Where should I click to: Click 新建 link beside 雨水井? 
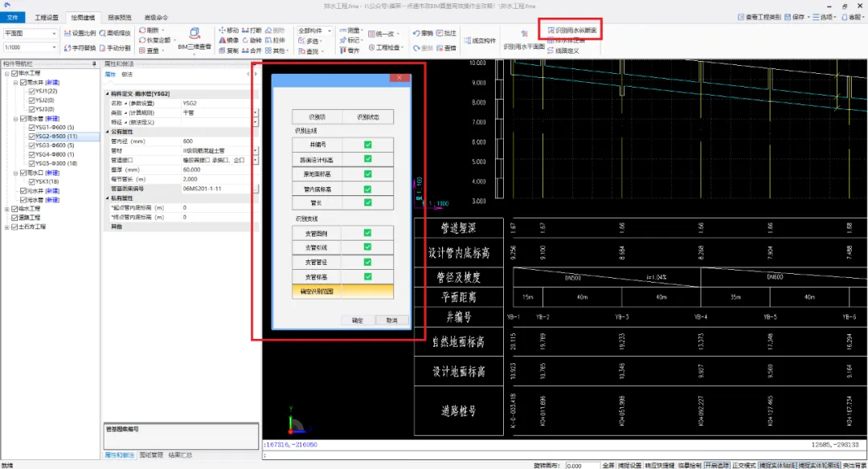click(52, 83)
